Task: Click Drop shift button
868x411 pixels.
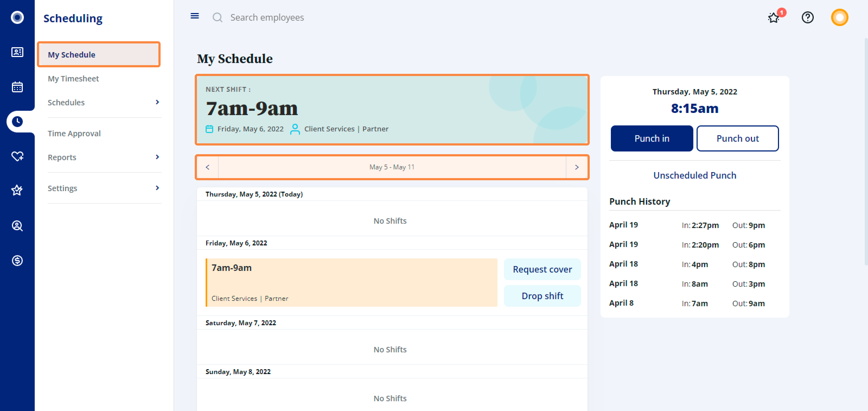Action: [542, 296]
